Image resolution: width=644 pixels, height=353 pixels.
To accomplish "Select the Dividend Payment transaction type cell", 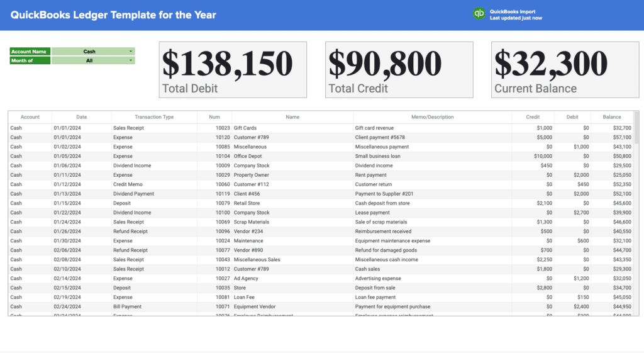I will coord(154,194).
